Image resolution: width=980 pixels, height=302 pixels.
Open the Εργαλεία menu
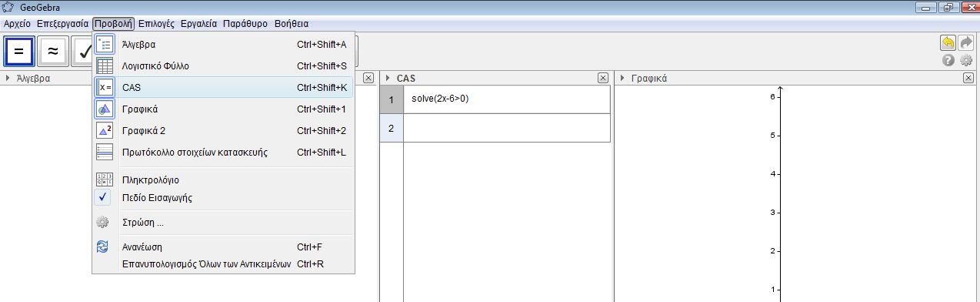[x=199, y=24]
